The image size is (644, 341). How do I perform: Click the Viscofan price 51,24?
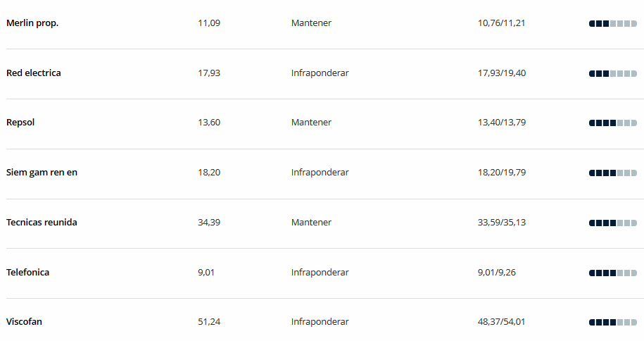point(209,322)
